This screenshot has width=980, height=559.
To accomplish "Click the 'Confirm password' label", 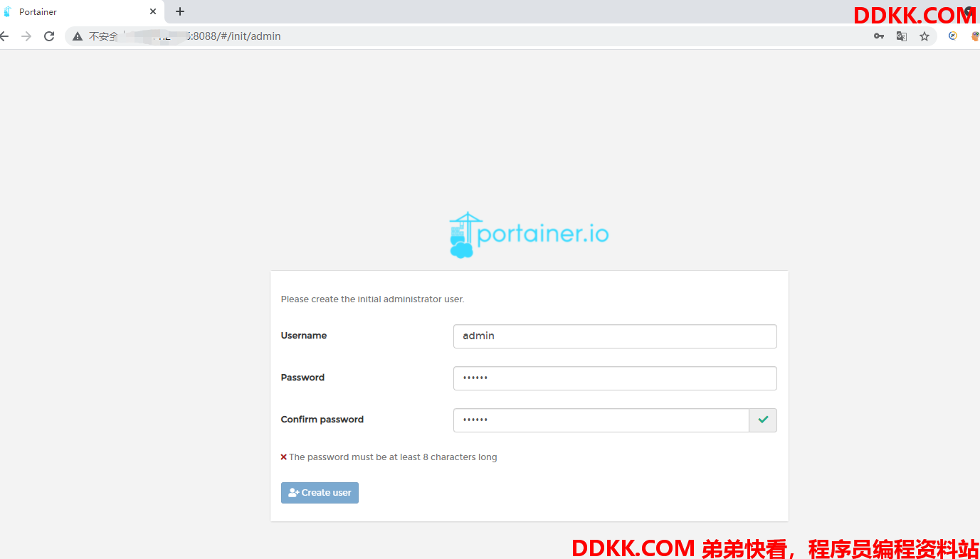I will 322,420.
